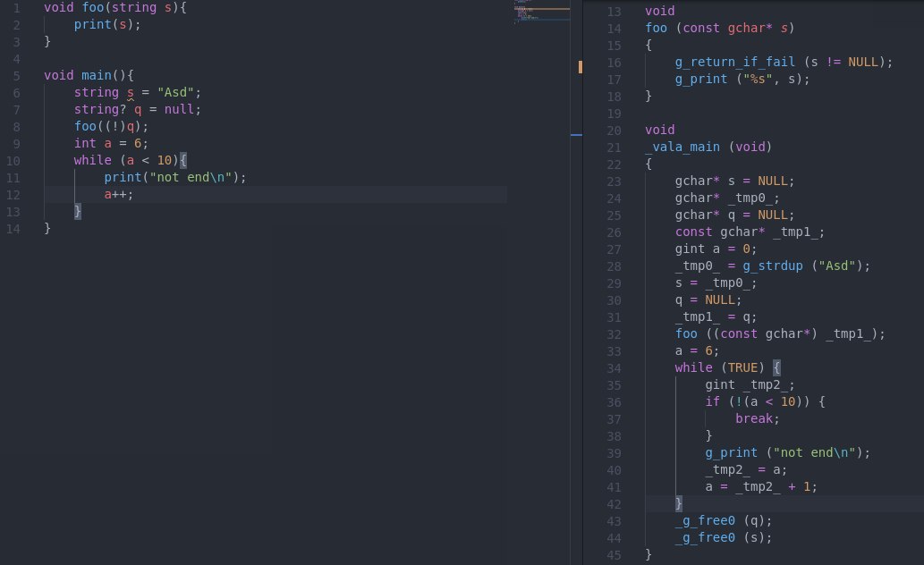Image resolution: width=924 pixels, height=565 pixels.
Task: Click 'print("not end\n");' in left editor
Action: point(175,177)
